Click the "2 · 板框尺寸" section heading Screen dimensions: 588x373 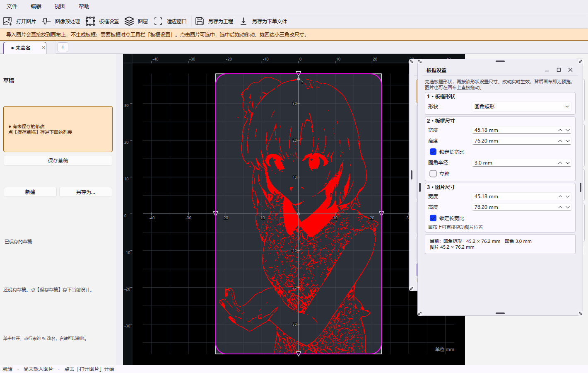pos(441,121)
